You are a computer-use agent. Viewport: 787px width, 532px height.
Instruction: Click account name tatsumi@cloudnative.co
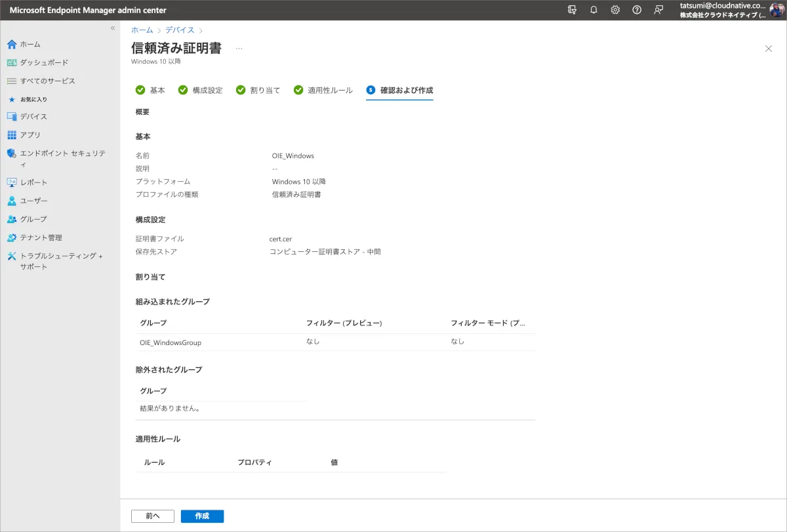(x=723, y=5)
